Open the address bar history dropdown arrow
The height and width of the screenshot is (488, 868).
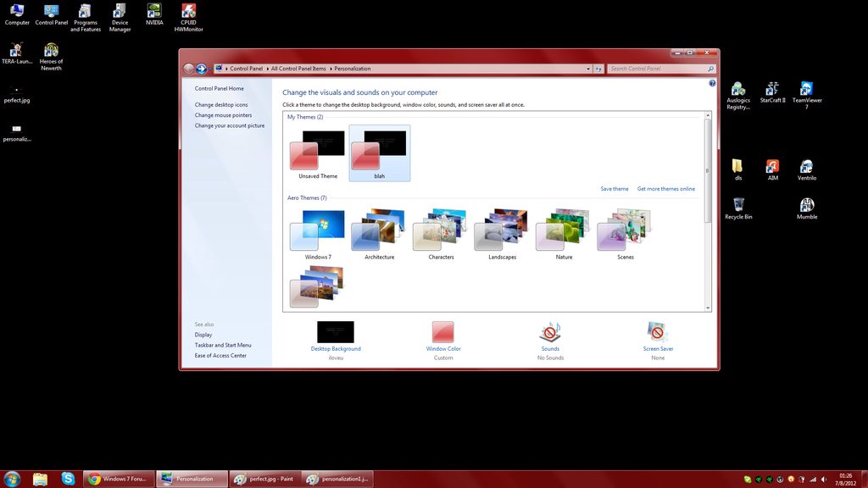coord(588,69)
